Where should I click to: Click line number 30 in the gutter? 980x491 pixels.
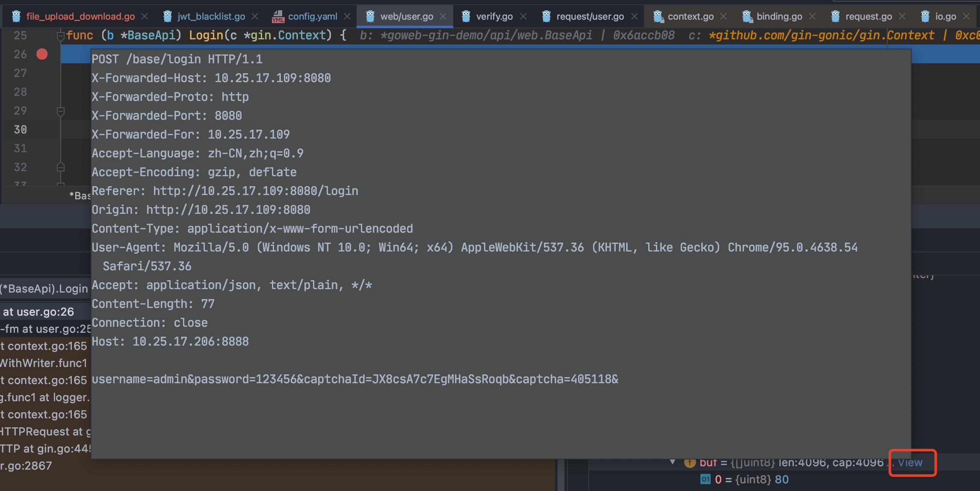click(x=20, y=130)
